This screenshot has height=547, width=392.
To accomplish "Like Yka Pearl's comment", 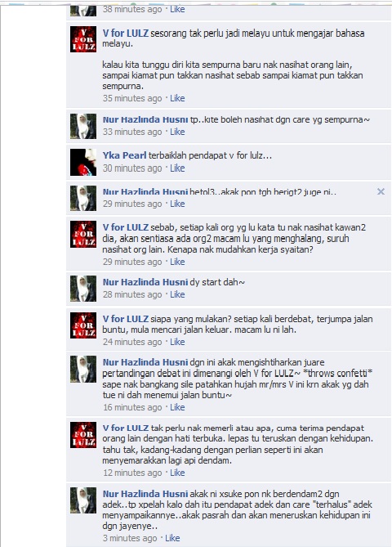I will (x=177, y=168).
